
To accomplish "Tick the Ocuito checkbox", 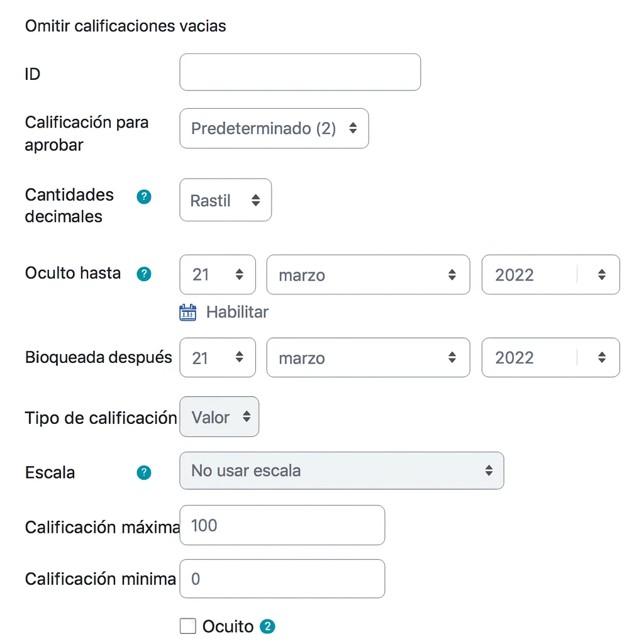I will (188, 626).
